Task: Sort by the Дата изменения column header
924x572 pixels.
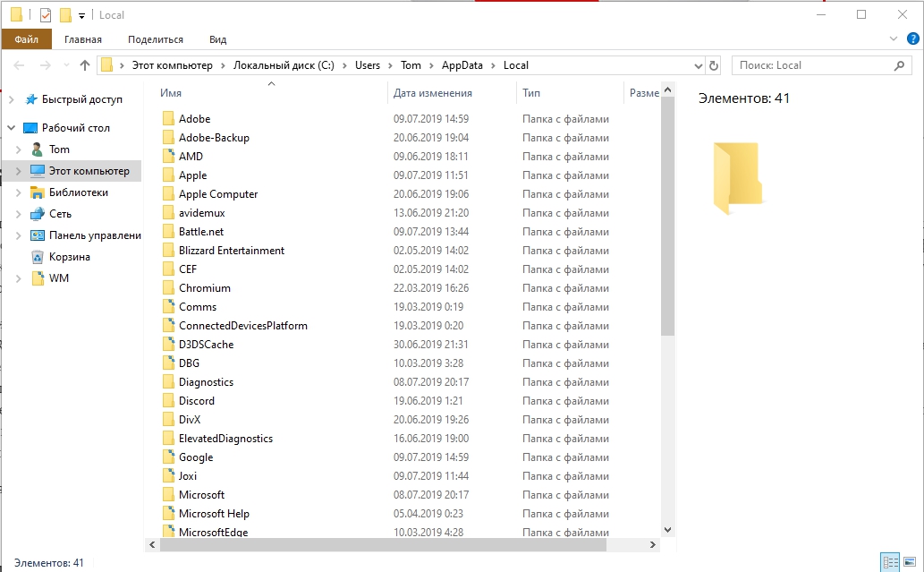Action: point(433,93)
